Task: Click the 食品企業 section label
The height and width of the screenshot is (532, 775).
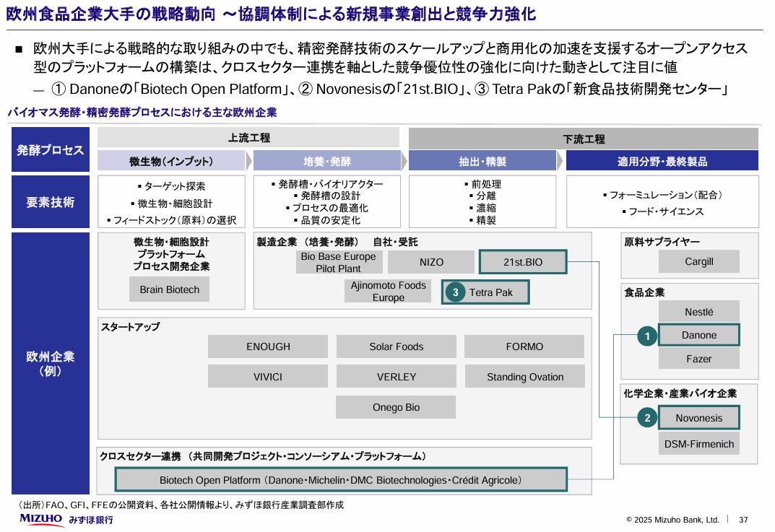Action: pyautogui.click(x=644, y=292)
